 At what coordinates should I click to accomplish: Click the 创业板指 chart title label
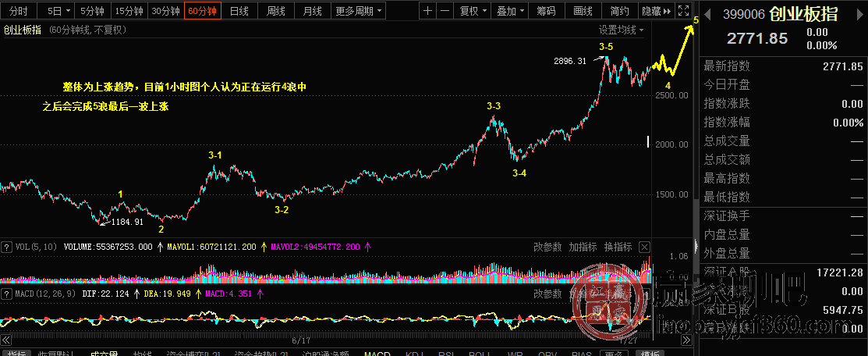tap(22, 30)
